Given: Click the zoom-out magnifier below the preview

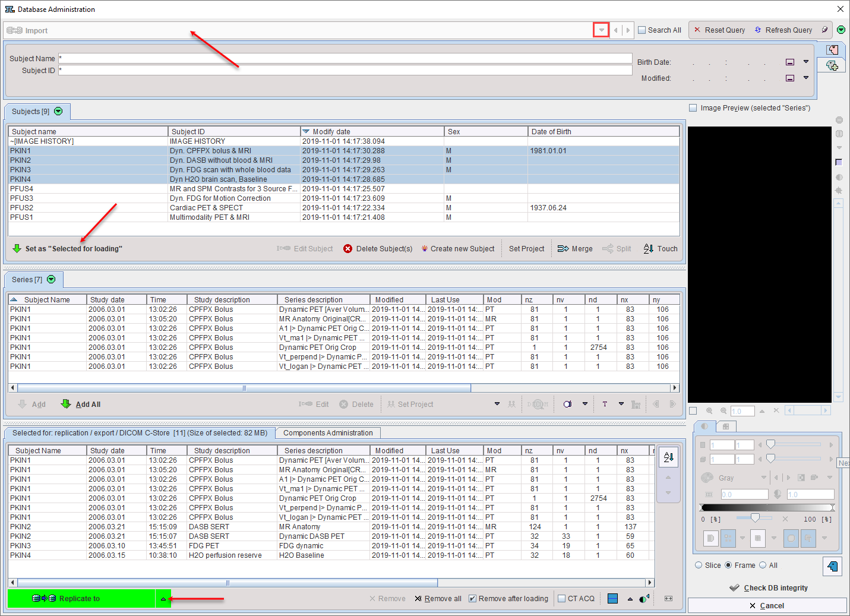Looking at the screenshot, I should click(723, 410).
